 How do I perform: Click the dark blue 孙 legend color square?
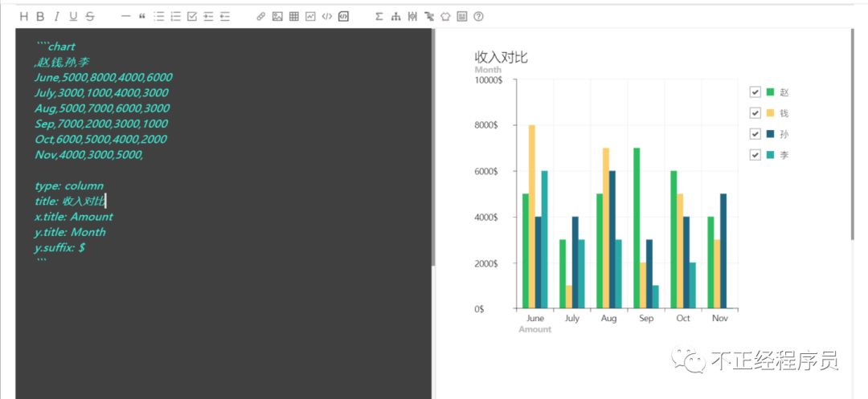[770, 134]
